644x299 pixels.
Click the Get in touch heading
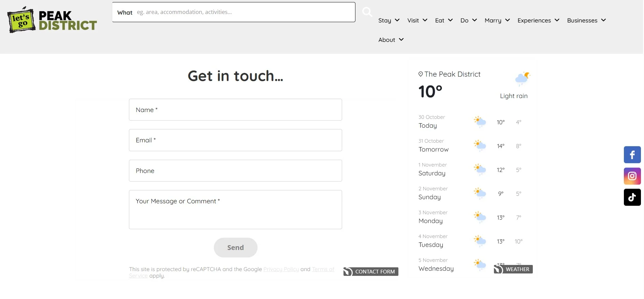[x=235, y=76]
